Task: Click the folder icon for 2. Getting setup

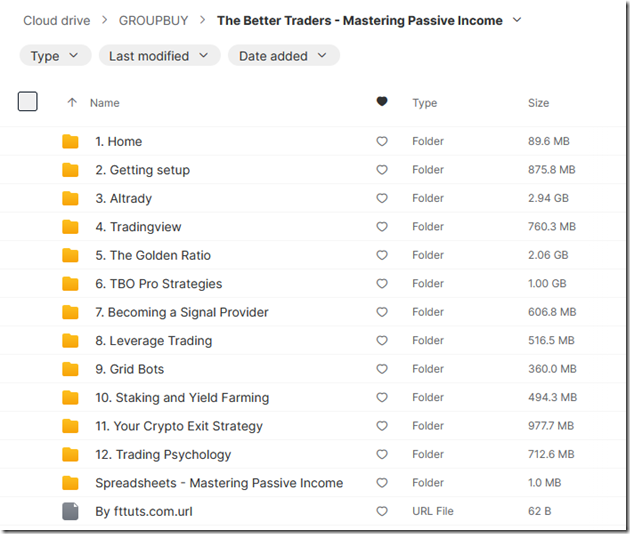Action: tap(70, 170)
